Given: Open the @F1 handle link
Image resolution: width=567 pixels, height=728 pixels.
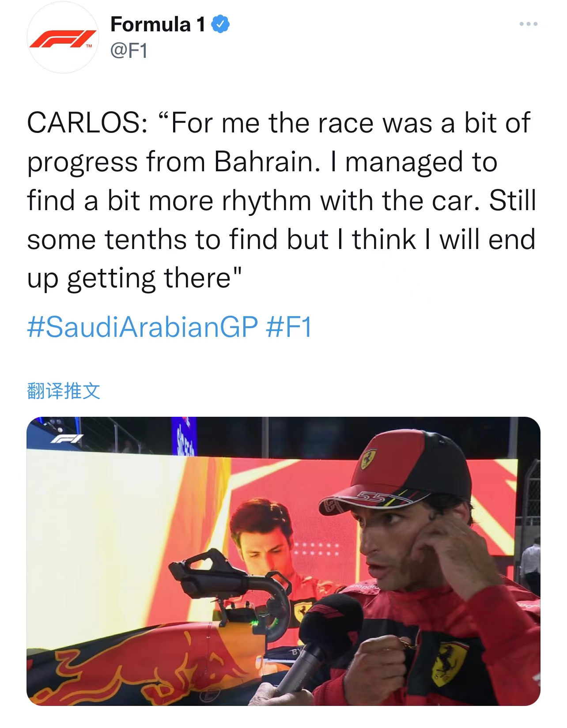Looking at the screenshot, I should pyautogui.click(x=129, y=50).
